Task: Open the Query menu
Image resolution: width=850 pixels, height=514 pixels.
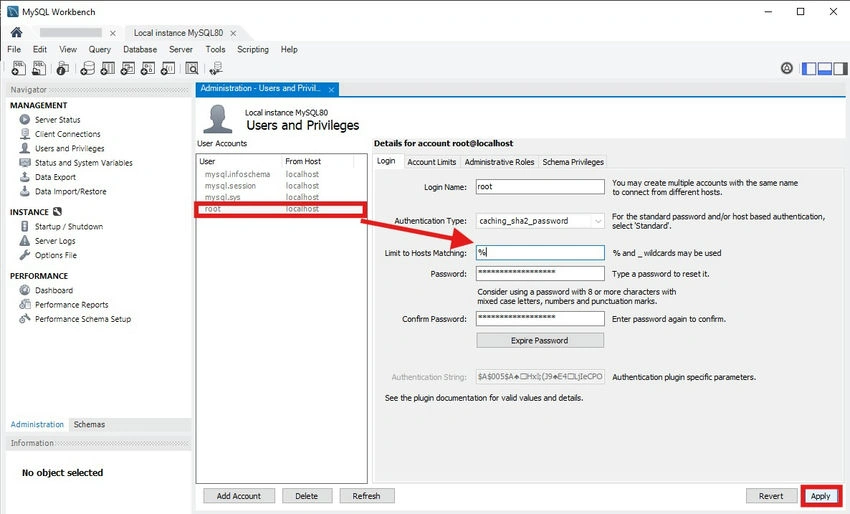Action: point(100,49)
